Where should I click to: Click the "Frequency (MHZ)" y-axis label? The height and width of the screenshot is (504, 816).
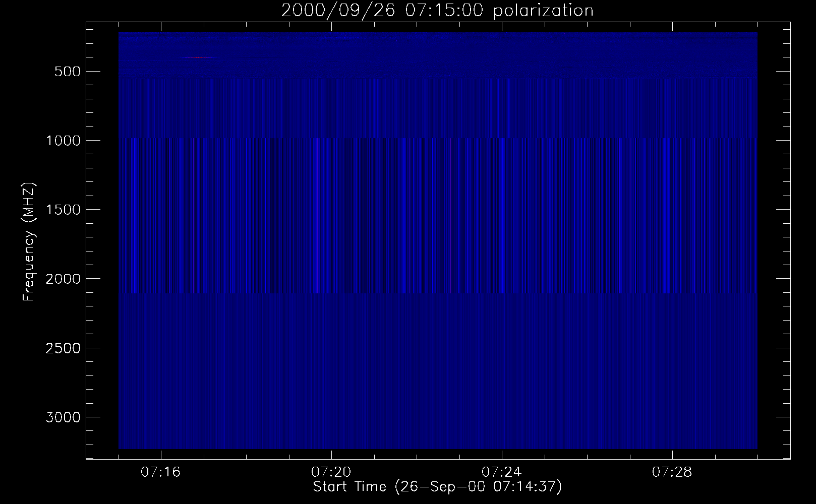point(29,242)
